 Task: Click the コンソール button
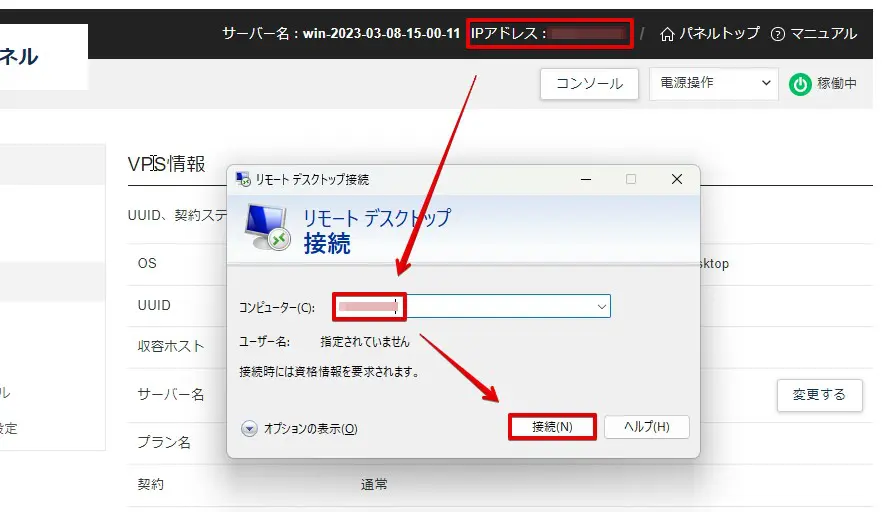589,84
